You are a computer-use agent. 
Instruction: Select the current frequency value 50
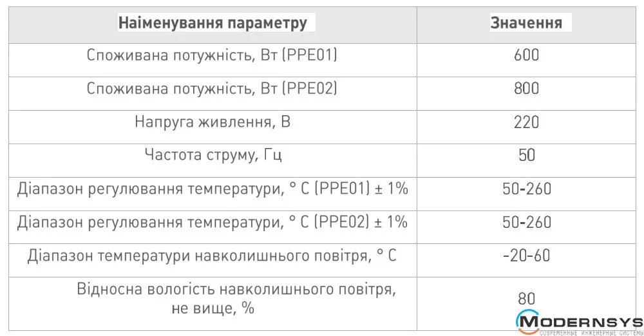(x=526, y=155)
